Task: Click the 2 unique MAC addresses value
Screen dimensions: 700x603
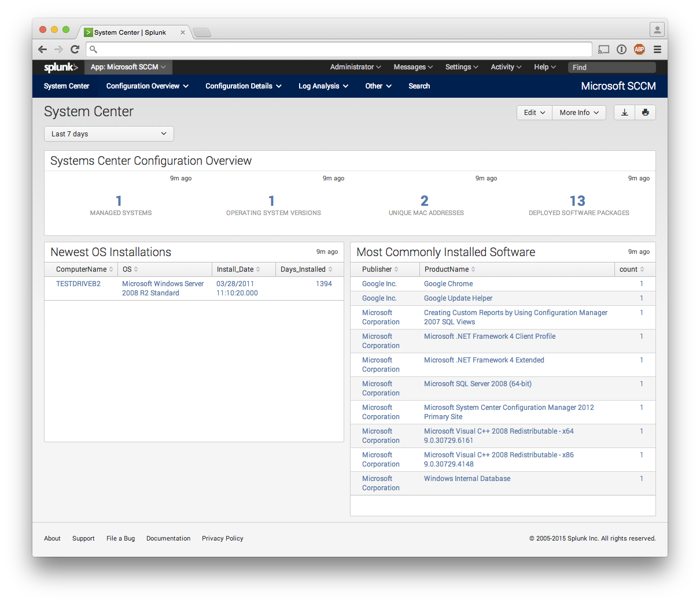Action: tap(425, 201)
